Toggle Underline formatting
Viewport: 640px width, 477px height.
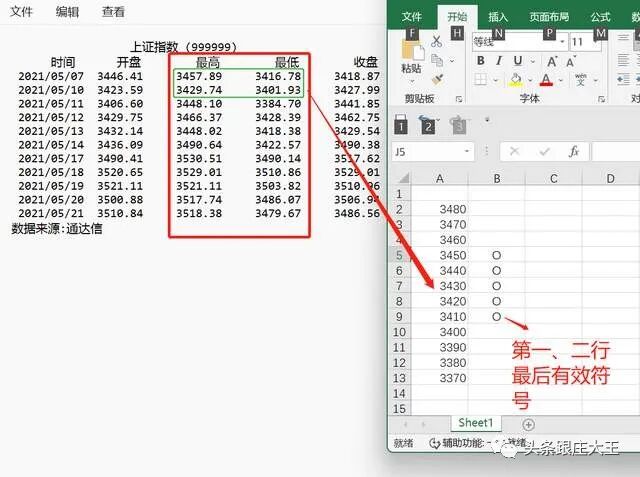[518, 61]
